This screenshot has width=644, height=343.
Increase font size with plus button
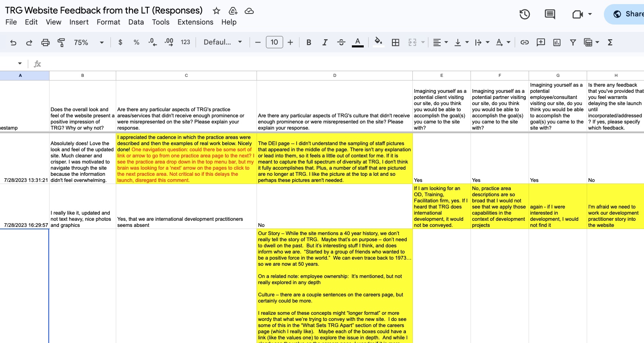290,42
